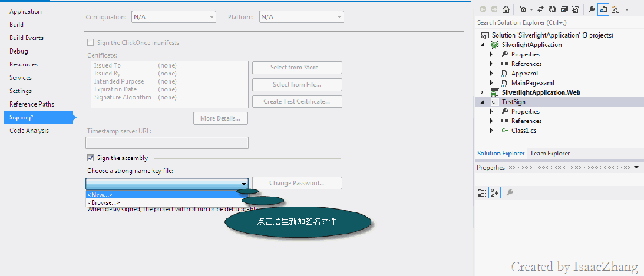Screen dimensions: 644x276
Task: Open the Platform dropdown
Action: (302, 17)
